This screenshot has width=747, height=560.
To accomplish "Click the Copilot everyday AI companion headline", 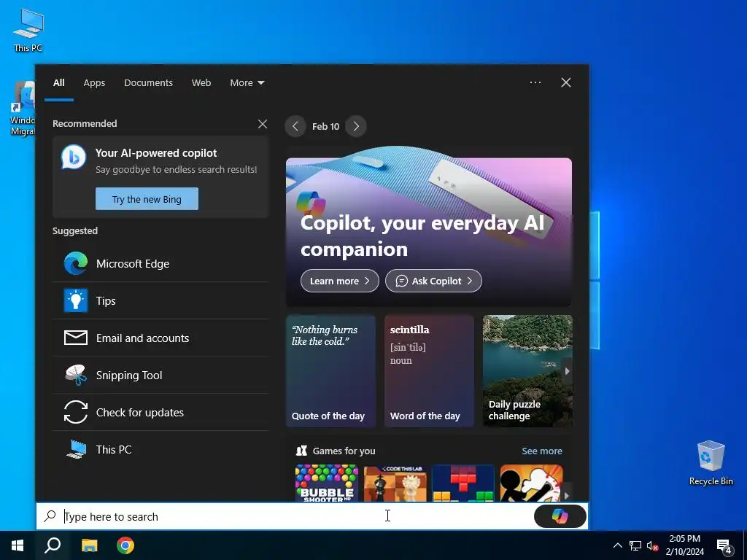I will pyautogui.click(x=422, y=236).
